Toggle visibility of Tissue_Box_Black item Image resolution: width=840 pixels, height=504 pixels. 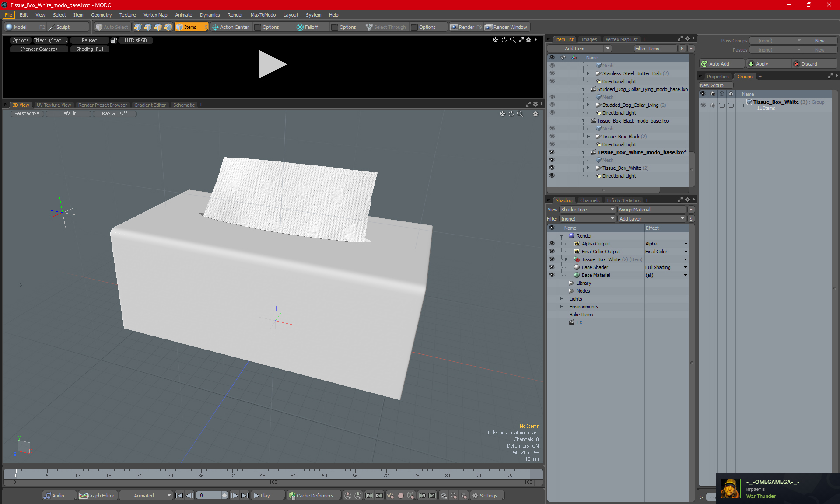(x=552, y=136)
